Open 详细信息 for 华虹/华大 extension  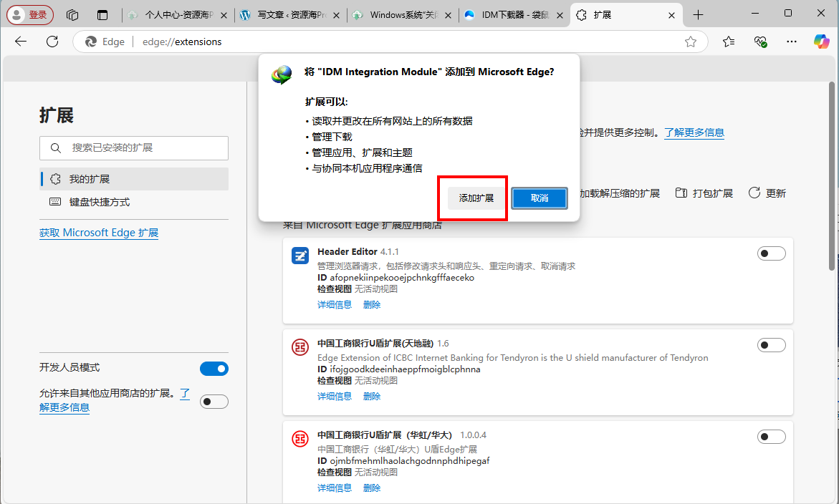[x=335, y=488]
